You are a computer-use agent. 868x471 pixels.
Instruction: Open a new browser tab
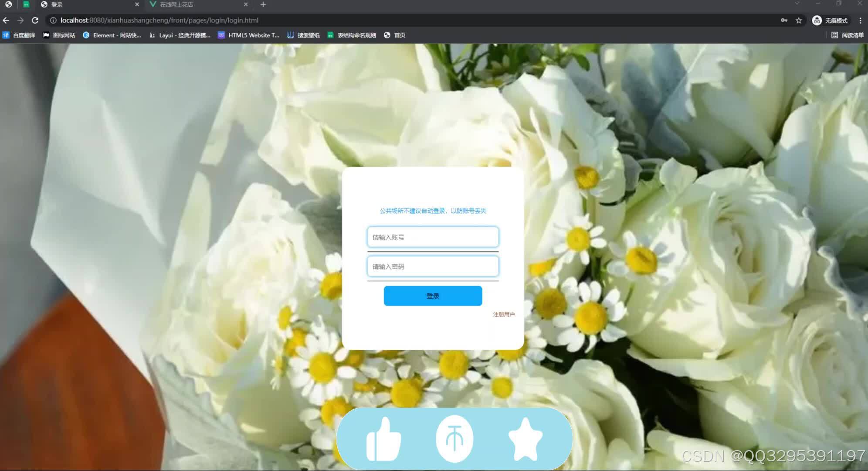(263, 4)
